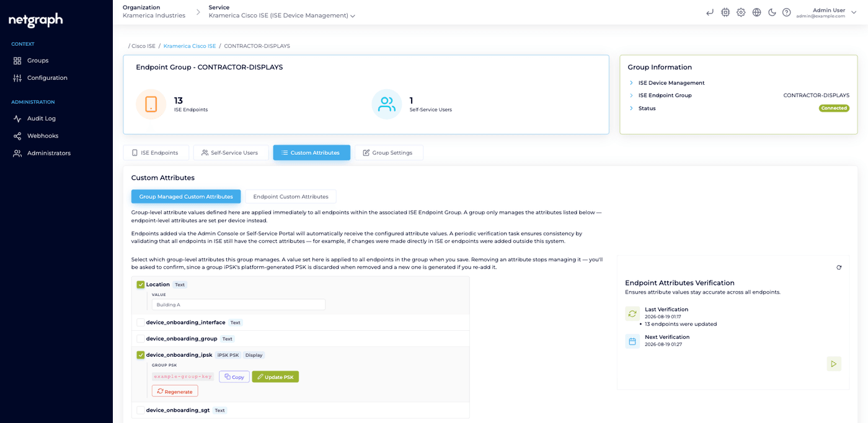Viewport: 868px width, 423px height.
Task: Toggle dark mode moon icon
Action: click(x=772, y=12)
